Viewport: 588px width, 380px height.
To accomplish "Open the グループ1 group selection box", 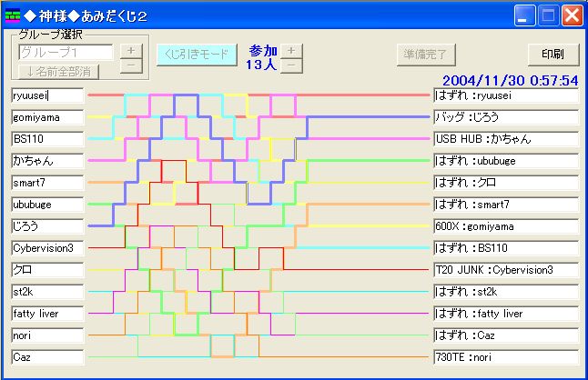I will tap(66, 52).
